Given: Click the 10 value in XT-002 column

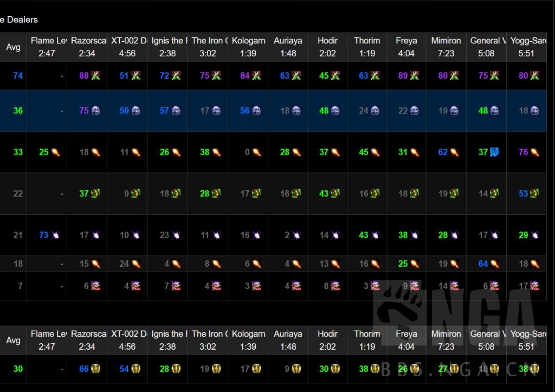Looking at the screenshot, I should pos(124,235).
